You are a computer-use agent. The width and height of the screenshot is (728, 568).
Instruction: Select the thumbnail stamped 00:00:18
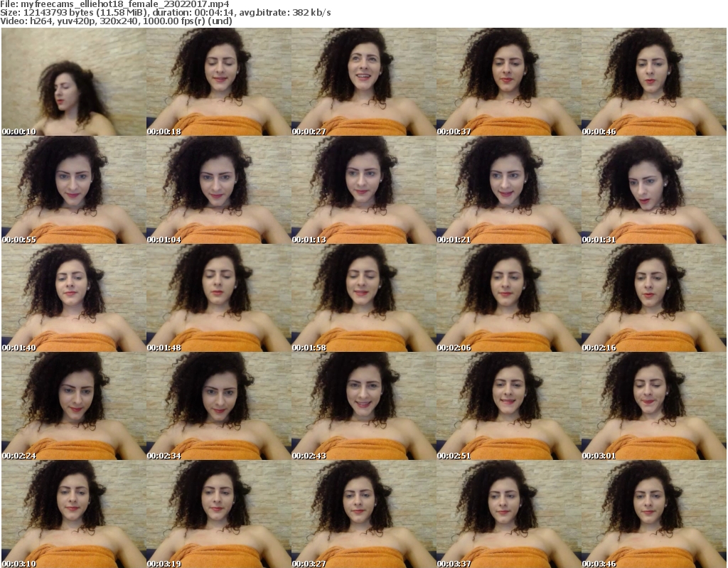219,82
